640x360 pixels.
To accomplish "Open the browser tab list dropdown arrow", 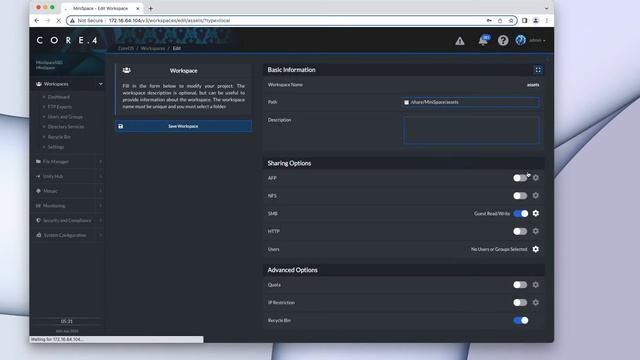I will point(547,8).
